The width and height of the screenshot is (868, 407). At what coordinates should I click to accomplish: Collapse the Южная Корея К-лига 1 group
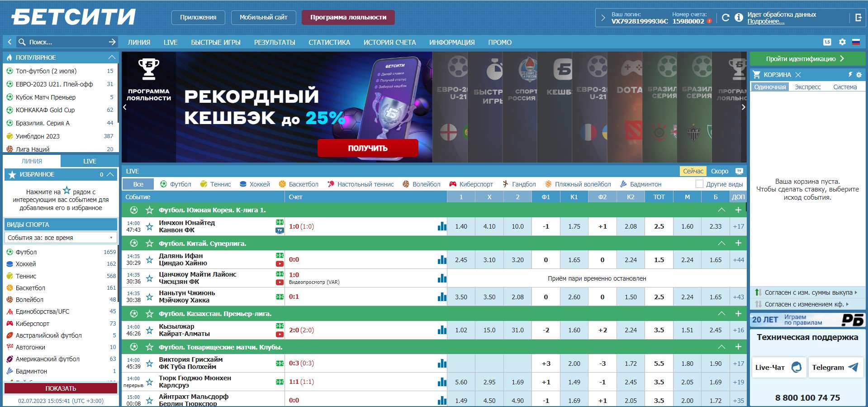(721, 210)
